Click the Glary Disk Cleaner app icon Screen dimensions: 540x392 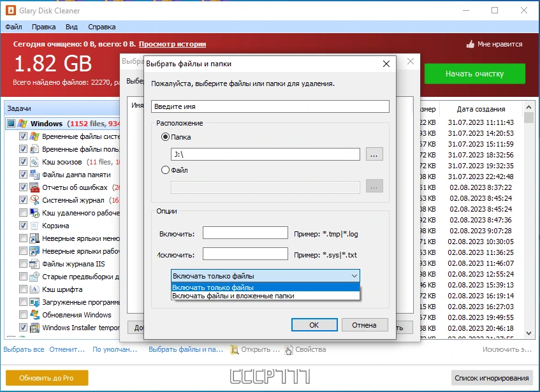coord(11,10)
